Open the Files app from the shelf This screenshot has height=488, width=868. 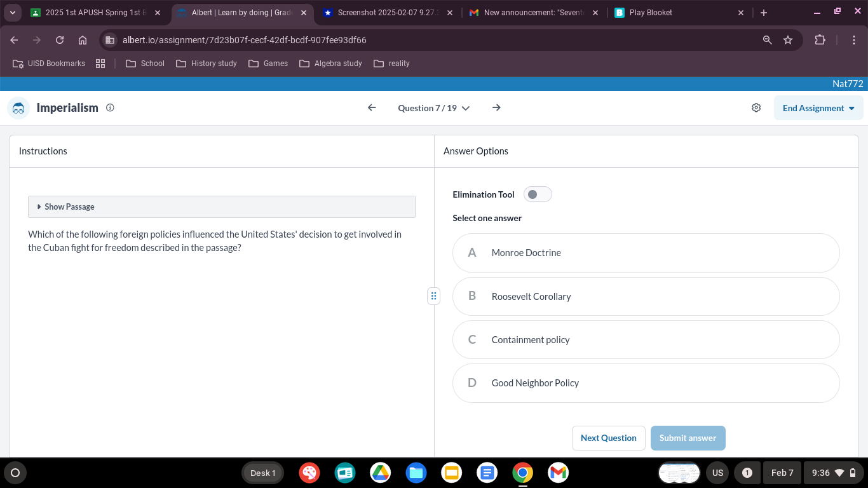pos(416,473)
